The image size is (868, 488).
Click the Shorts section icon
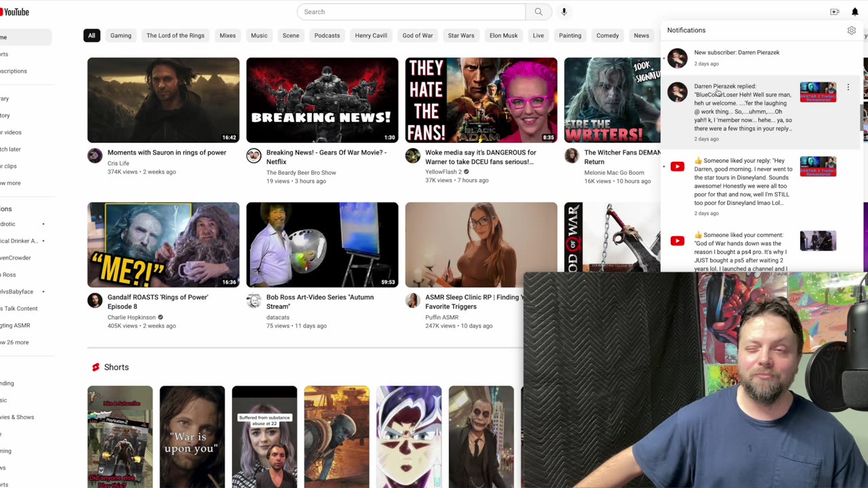(x=96, y=367)
